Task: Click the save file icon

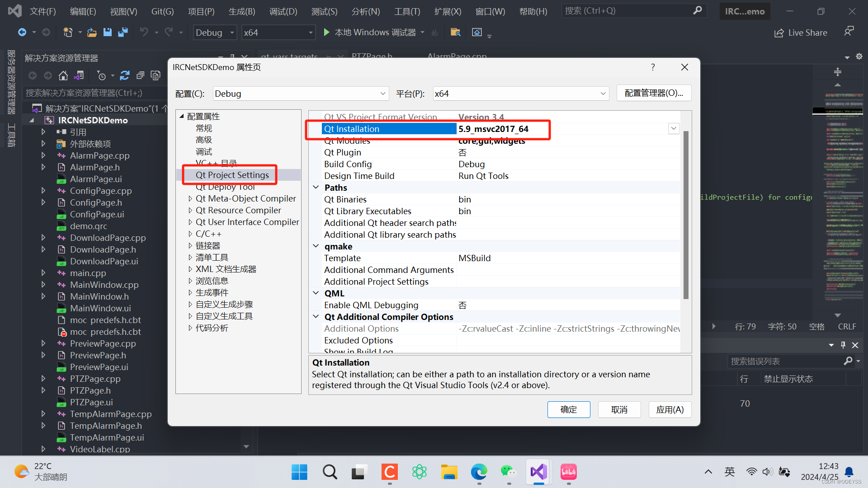Action: click(x=107, y=32)
